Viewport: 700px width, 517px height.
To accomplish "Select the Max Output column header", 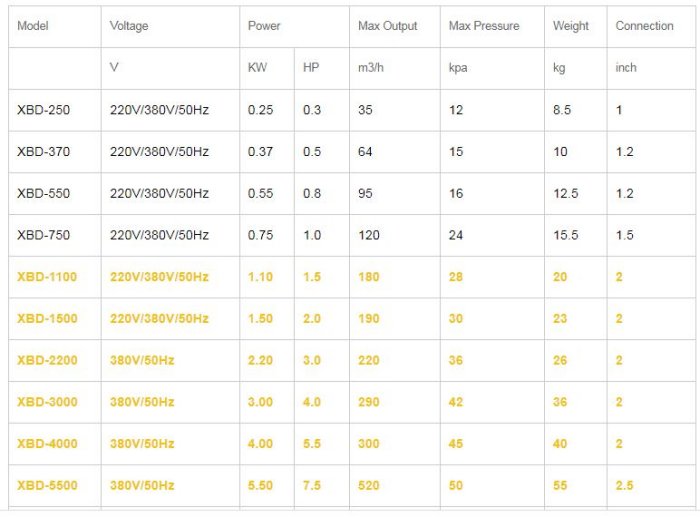I will pyautogui.click(x=388, y=26).
